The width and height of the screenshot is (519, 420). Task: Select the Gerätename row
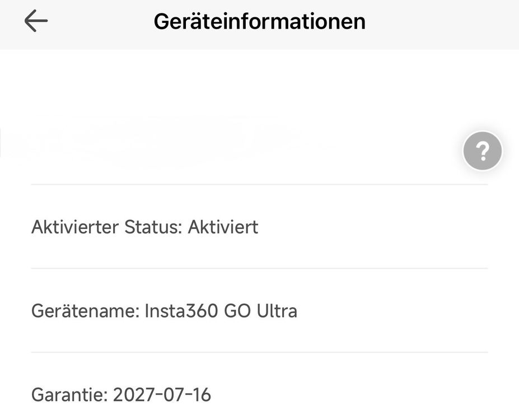pyautogui.click(x=260, y=311)
